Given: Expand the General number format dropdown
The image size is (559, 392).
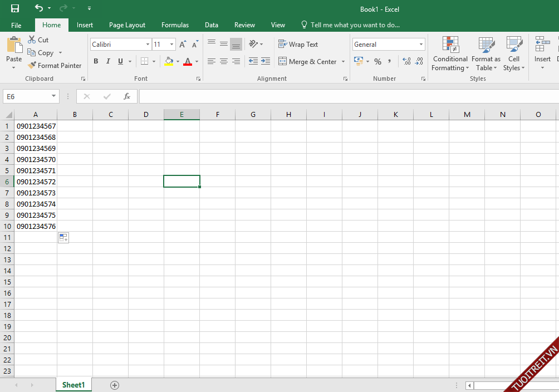Looking at the screenshot, I should coord(421,45).
